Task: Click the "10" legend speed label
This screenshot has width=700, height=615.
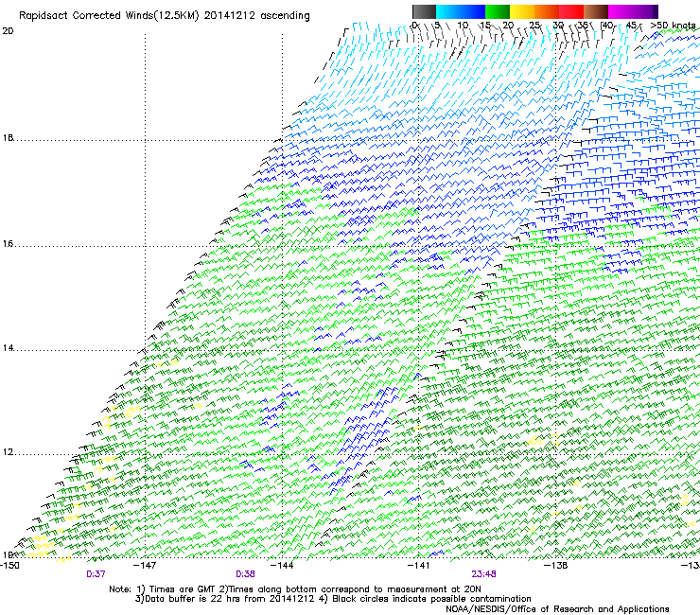Action: pos(463,26)
